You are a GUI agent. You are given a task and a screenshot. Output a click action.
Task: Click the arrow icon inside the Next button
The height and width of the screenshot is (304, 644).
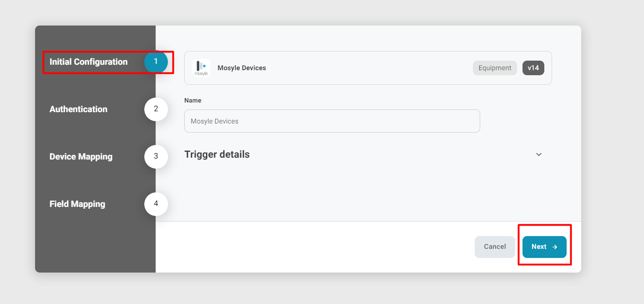[x=554, y=247]
